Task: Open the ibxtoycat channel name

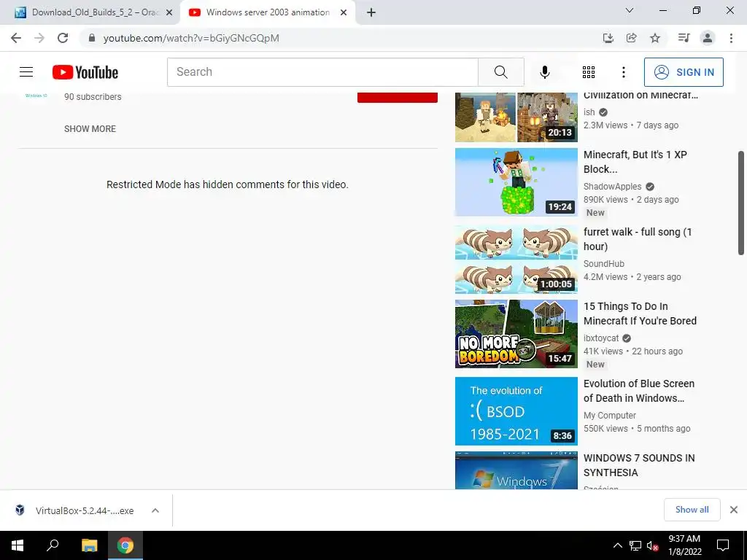Action: (x=601, y=338)
